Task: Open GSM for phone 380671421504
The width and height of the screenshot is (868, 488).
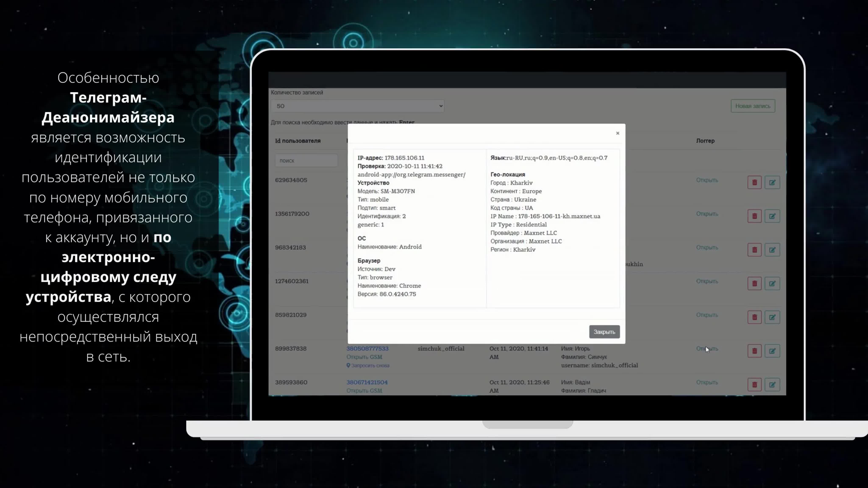Action: click(x=364, y=390)
